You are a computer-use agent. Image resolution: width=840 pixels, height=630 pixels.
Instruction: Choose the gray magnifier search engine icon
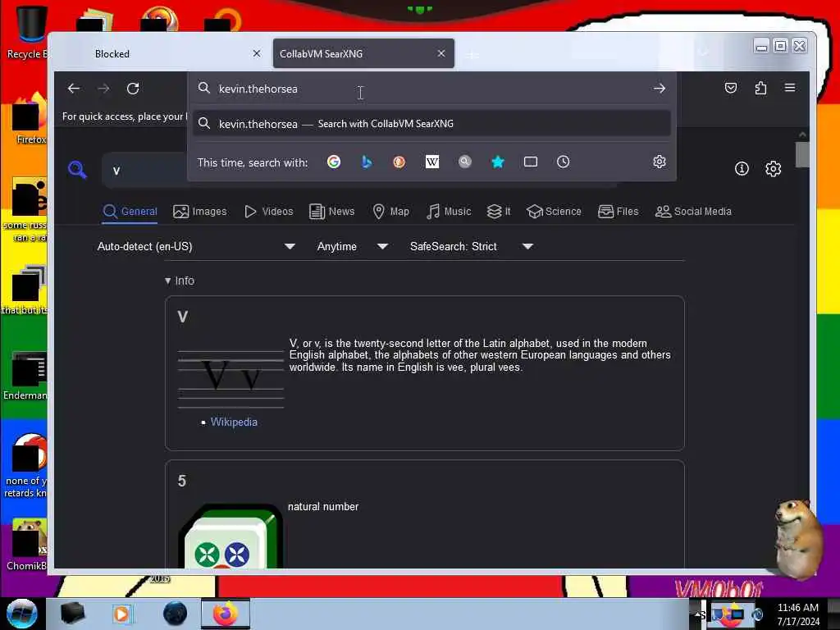(x=465, y=162)
